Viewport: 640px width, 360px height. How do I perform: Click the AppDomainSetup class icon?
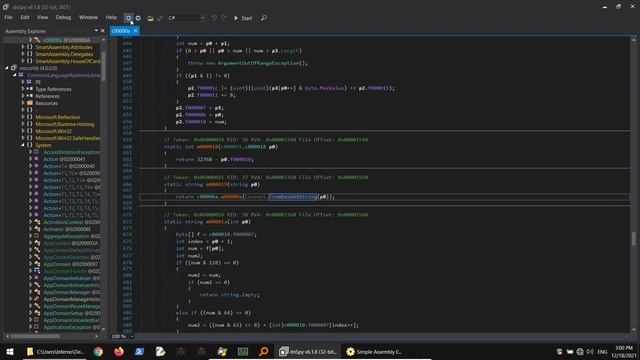(37, 313)
